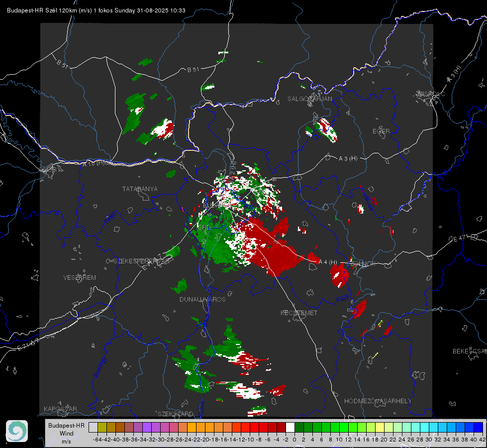Click the ÉRD town label
The height and width of the screenshot is (448, 487).
coord(204,227)
